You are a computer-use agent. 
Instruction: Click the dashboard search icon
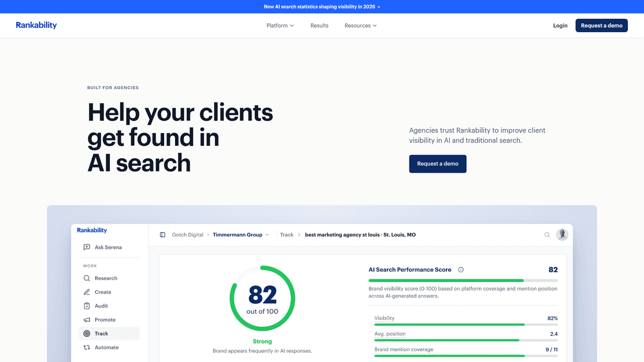[x=547, y=235]
